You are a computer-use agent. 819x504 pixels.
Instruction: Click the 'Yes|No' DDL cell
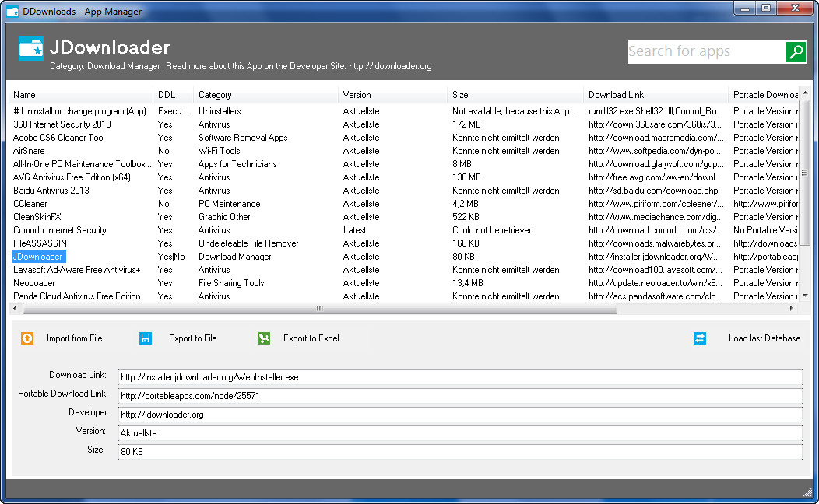(x=171, y=257)
